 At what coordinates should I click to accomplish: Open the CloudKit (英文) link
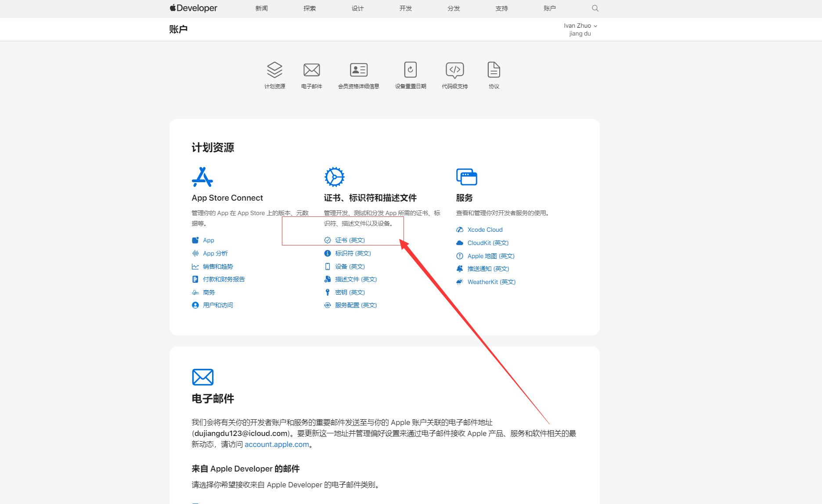(x=488, y=243)
